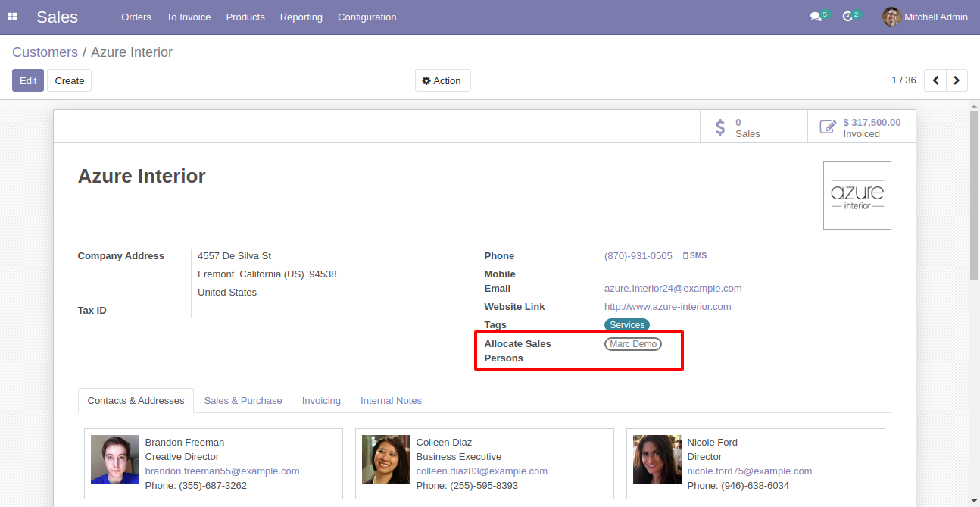The height and width of the screenshot is (507, 980).
Task: Call phone number (870)-931-0505
Action: coord(638,256)
